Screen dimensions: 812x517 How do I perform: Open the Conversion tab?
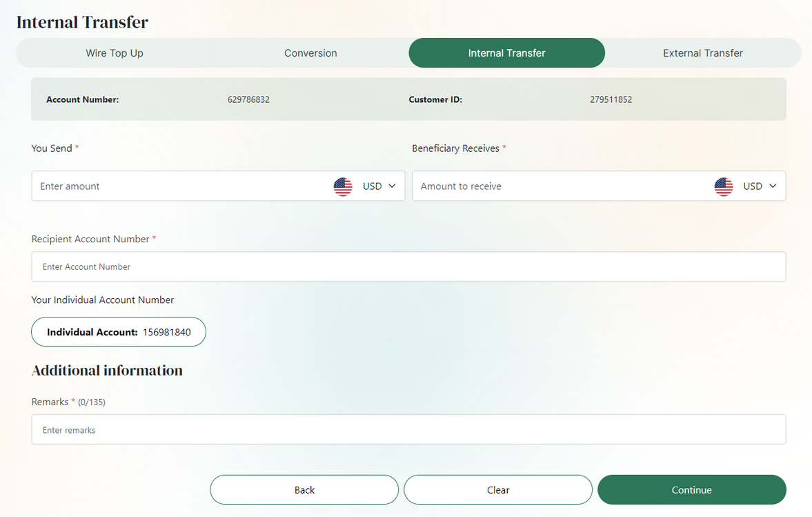[310, 53]
